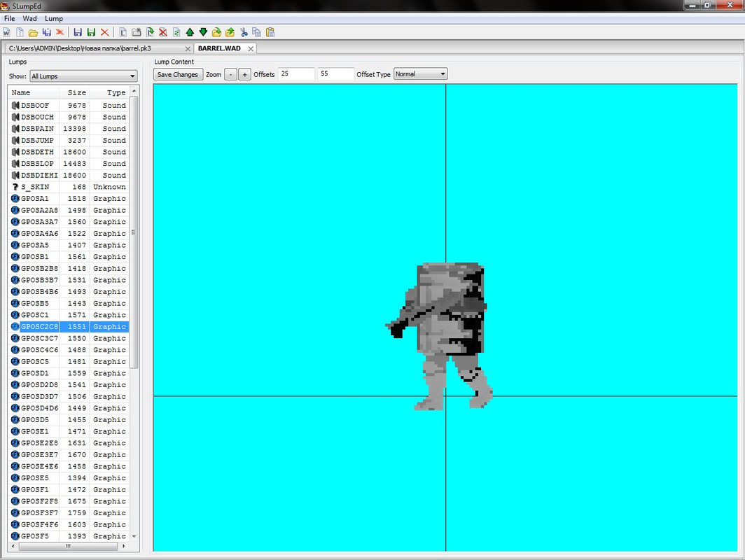Click the new folder toolbar icon

(x=137, y=32)
